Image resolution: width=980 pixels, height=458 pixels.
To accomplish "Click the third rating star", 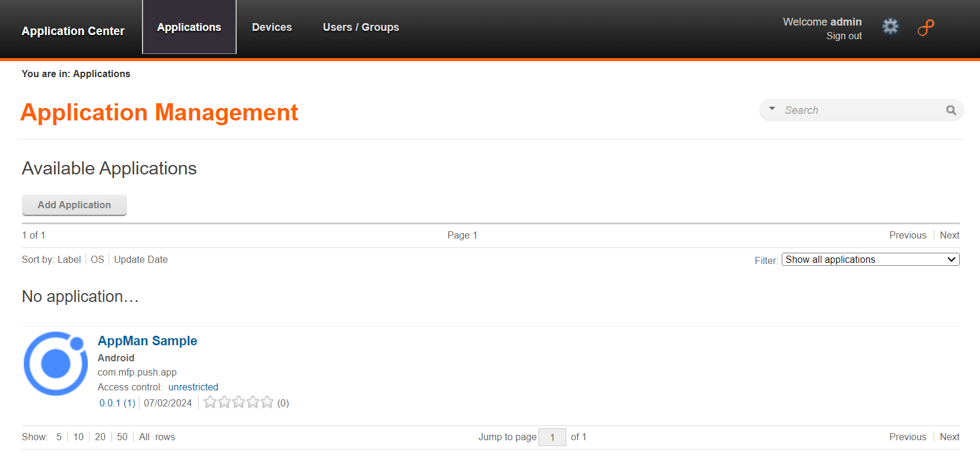I will point(239,403).
